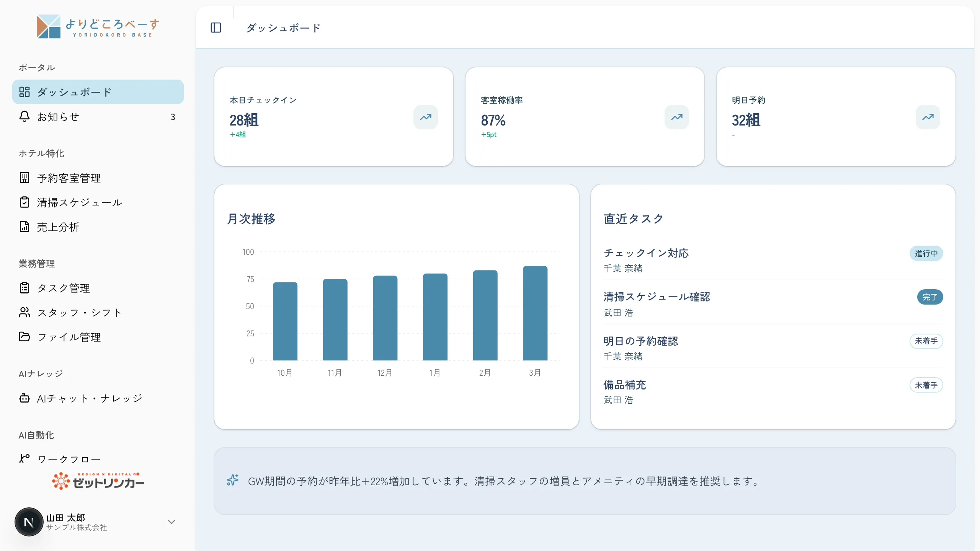Click the 完了 status badge
This screenshot has height=551, width=980.
930,297
